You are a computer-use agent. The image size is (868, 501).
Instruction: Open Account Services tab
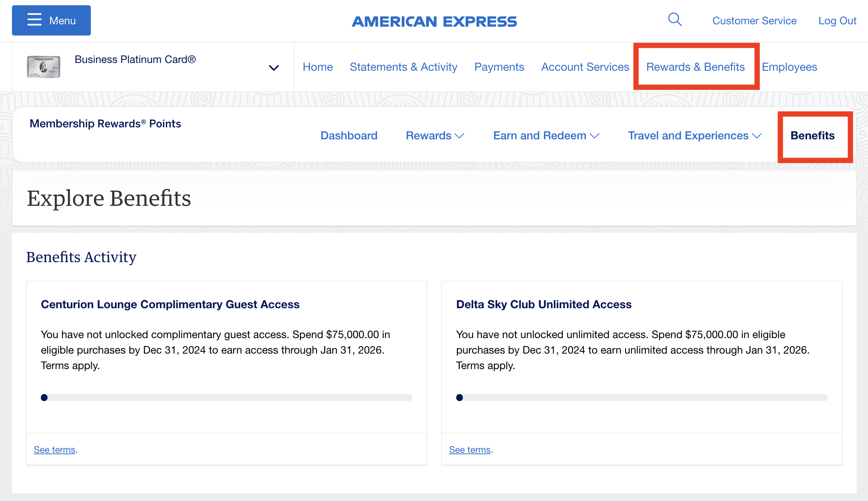(585, 67)
